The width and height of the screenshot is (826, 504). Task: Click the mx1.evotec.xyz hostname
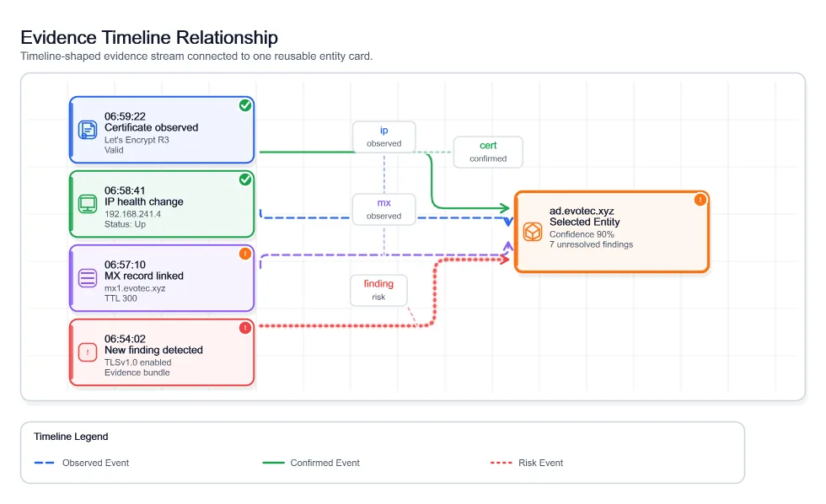pyautogui.click(x=135, y=288)
